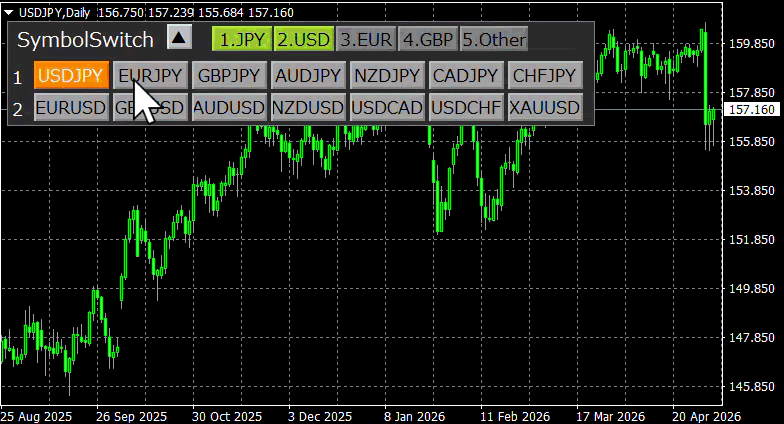Switch chart to AUDUSD
This screenshot has height=424, width=784.
pos(229,108)
